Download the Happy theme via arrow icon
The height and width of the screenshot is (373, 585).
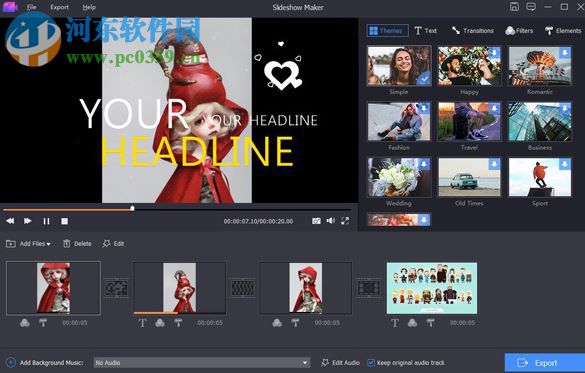(494, 53)
